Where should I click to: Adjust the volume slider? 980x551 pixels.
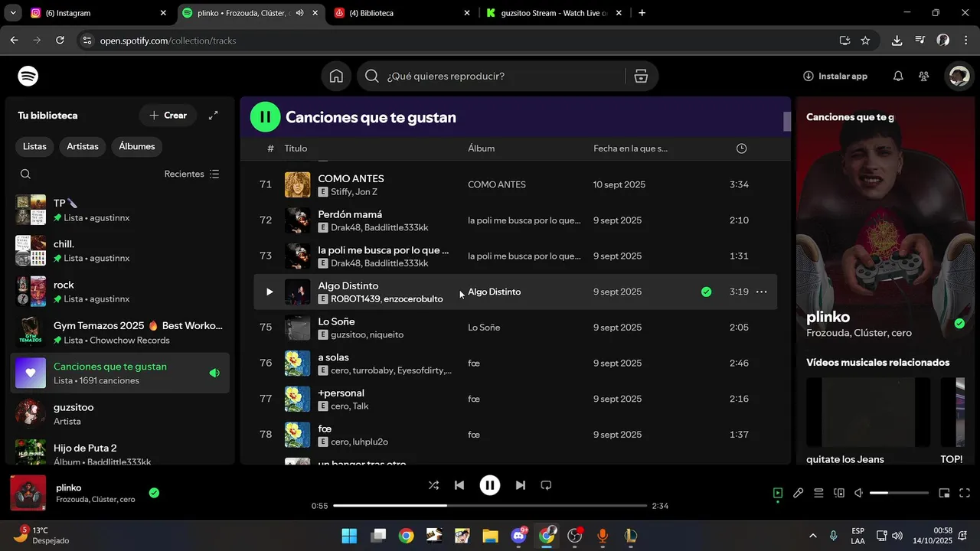(x=899, y=494)
